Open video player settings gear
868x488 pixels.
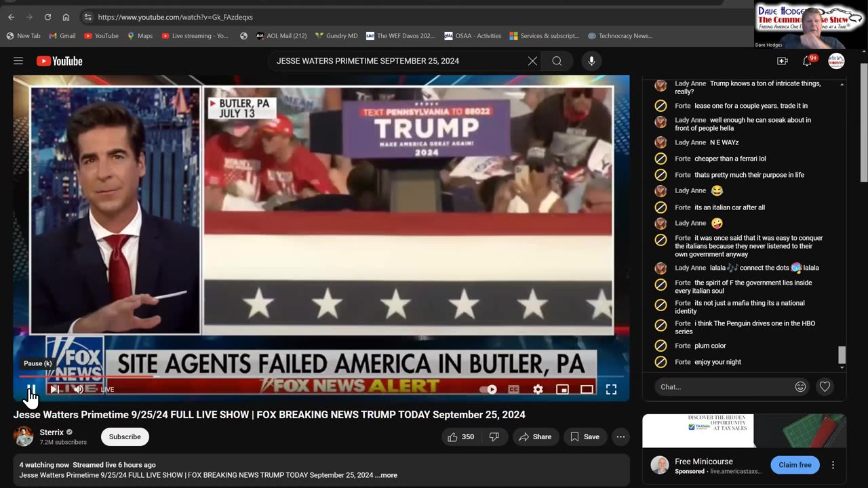[x=538, y=389]
